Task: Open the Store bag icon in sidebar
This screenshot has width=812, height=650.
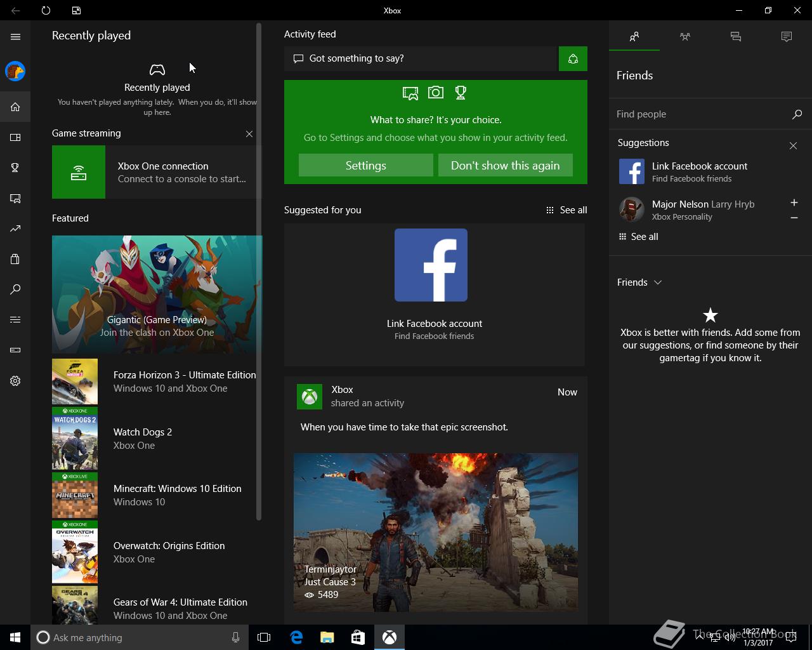Action: click(15, 259)
